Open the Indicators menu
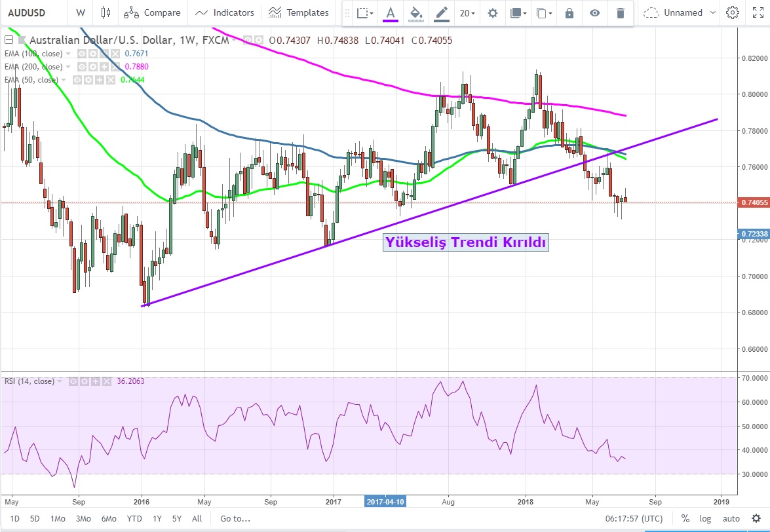 (x=225, y=12)
